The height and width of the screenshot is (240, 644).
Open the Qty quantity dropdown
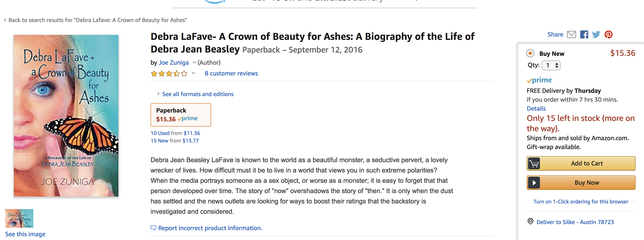[551, 65]
